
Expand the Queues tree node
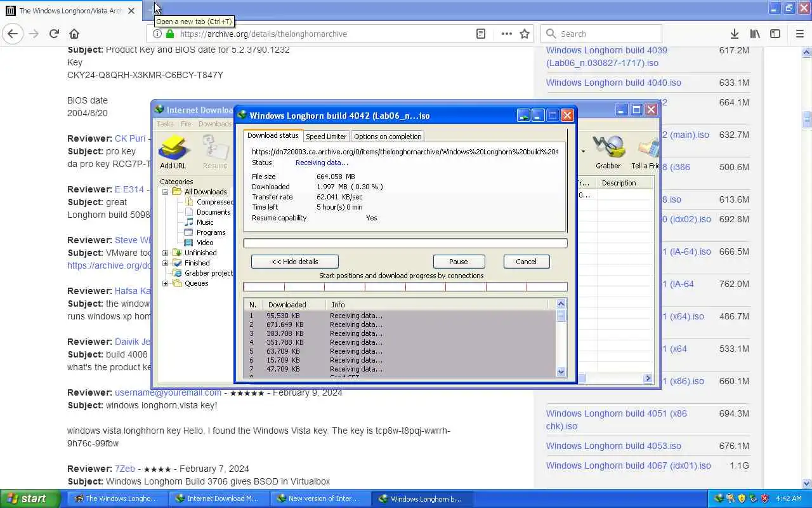[165, 283]
